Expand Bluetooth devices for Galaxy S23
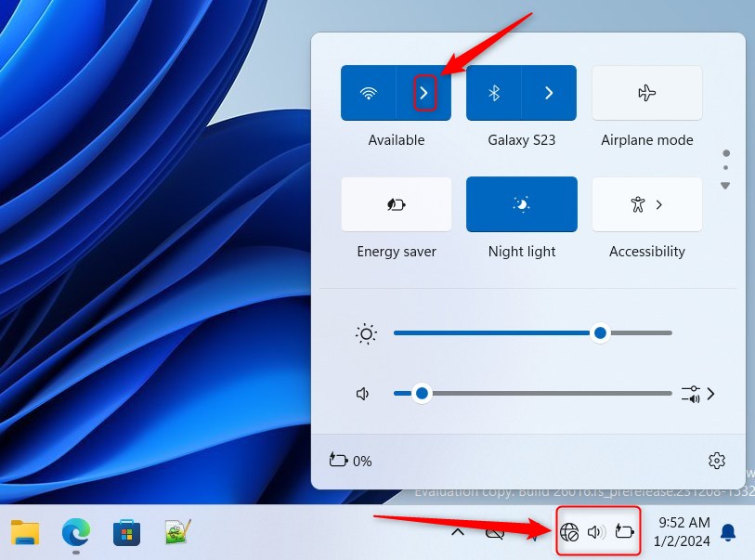 (548, 93)
